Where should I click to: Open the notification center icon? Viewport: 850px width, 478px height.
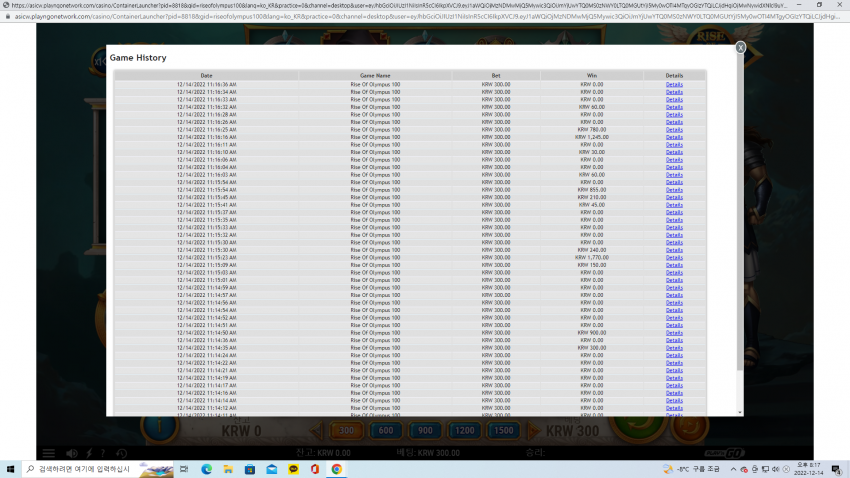point(836,469)
